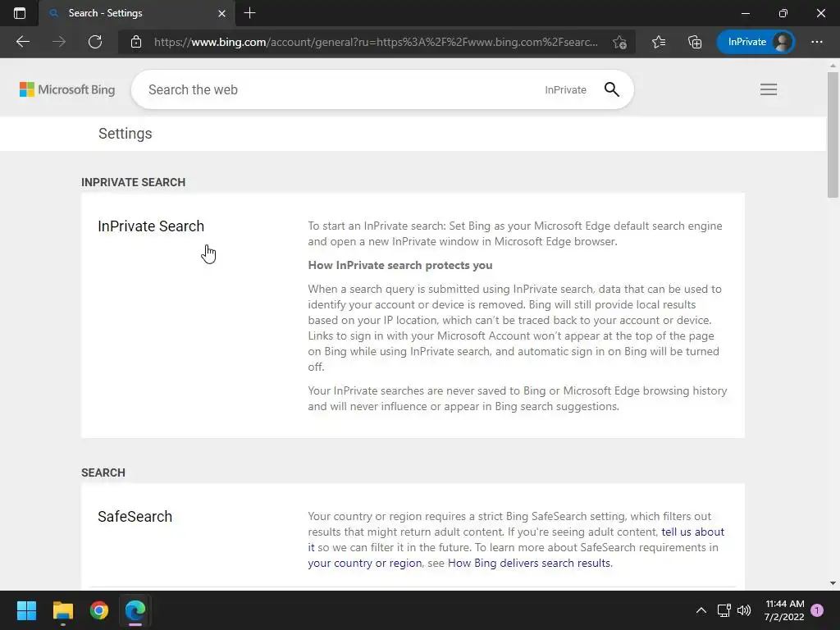Click the SEARCH section header
This screenshot has height=630, width=840.
click(103, 472)
